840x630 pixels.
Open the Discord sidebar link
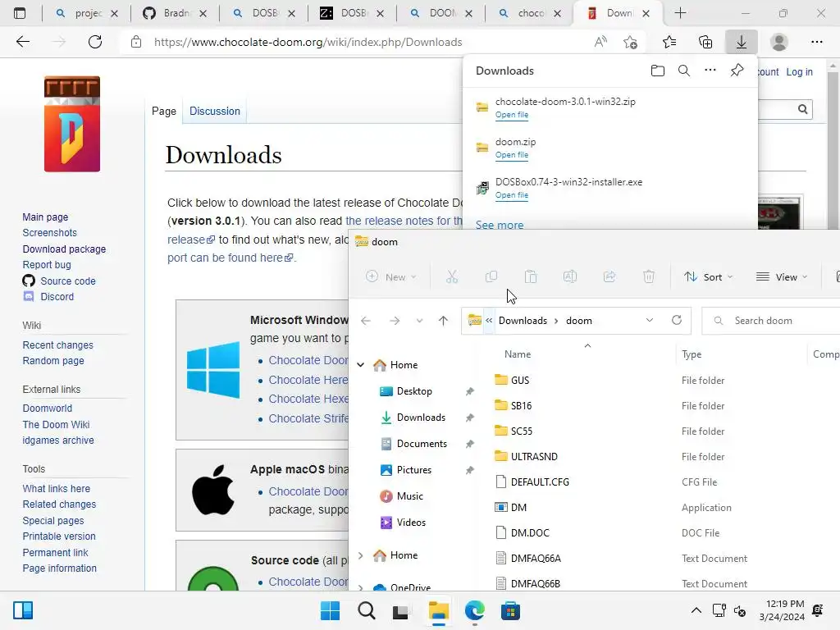pyautogui.click(x=57, y=296)
